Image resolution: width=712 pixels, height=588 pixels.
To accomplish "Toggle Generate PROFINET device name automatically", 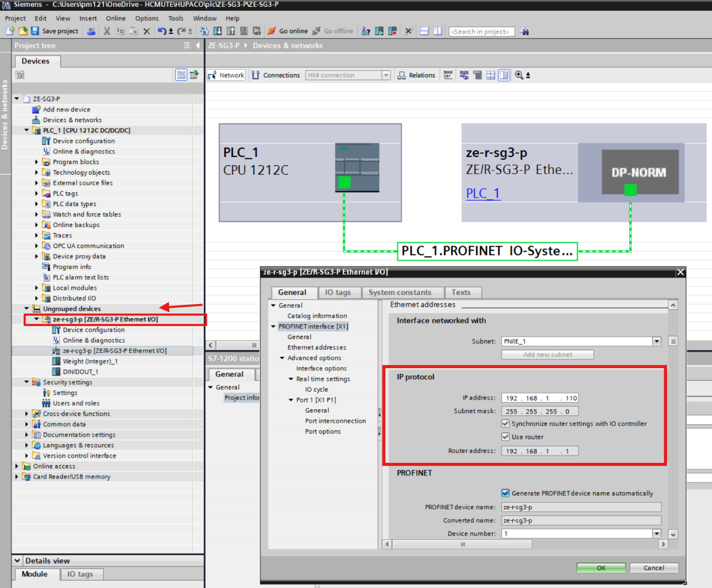I will pyautogui.click(x=505, y=493).
